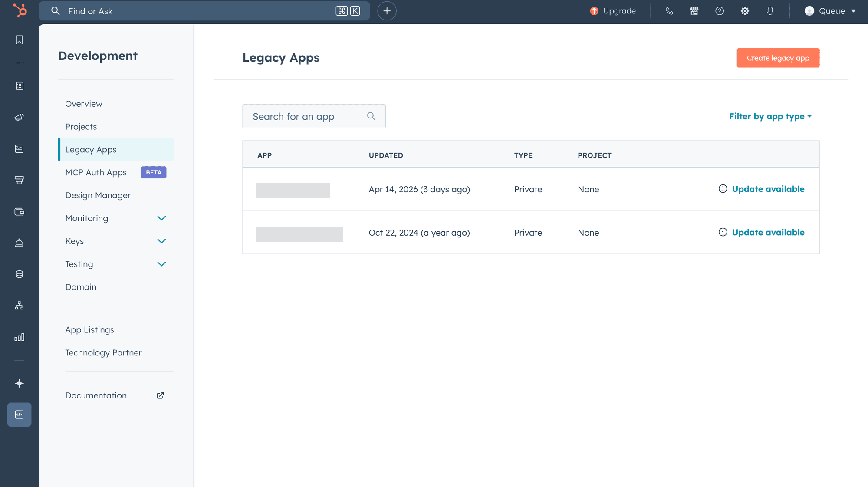Select the marketing megaphone icon

pyautogui.click(x=19, y=117)
